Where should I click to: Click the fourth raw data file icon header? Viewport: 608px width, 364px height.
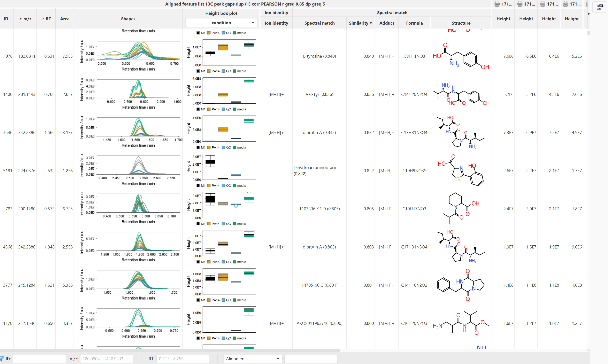572,4
